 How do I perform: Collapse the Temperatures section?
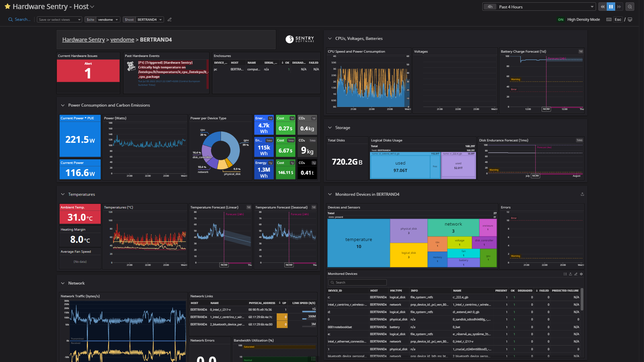(63, 194)
